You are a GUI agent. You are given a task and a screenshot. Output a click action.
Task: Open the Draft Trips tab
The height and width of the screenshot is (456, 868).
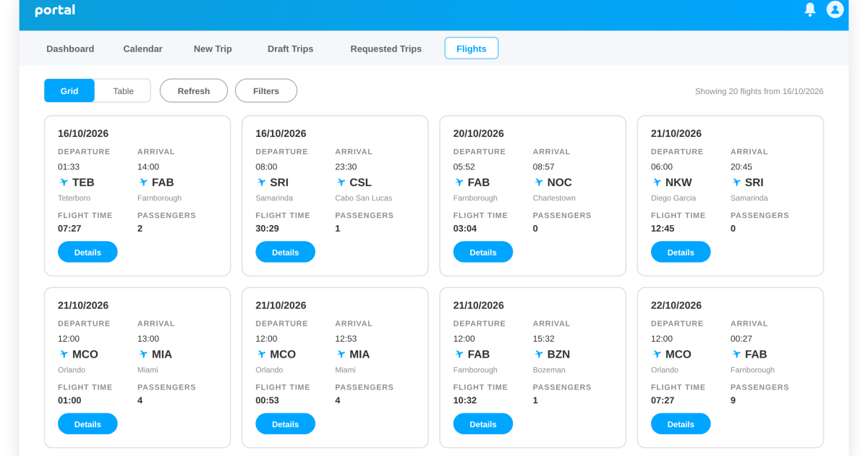pyautogui.click(x=290, y=48)
